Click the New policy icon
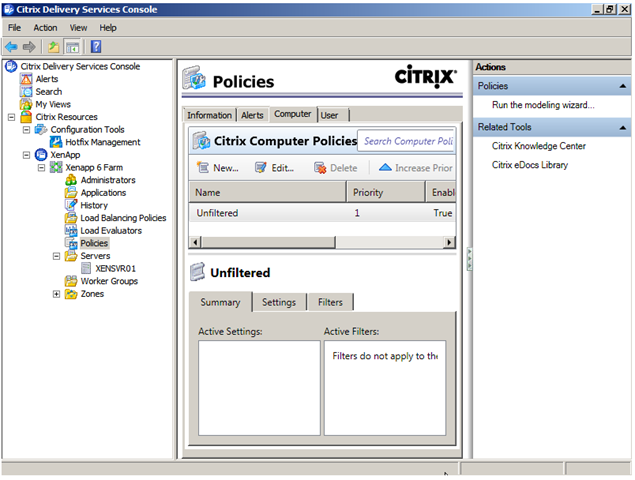 [202, 167]
